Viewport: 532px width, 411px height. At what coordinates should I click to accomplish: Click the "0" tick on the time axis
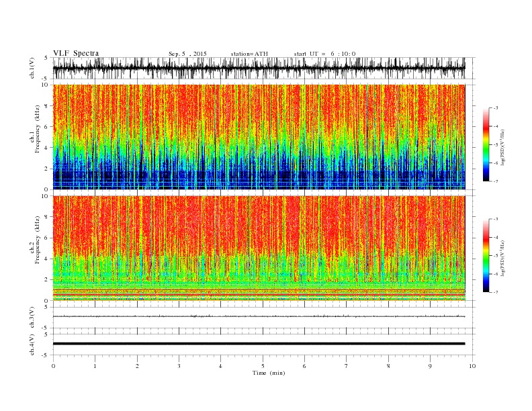(x=53, y=366)
